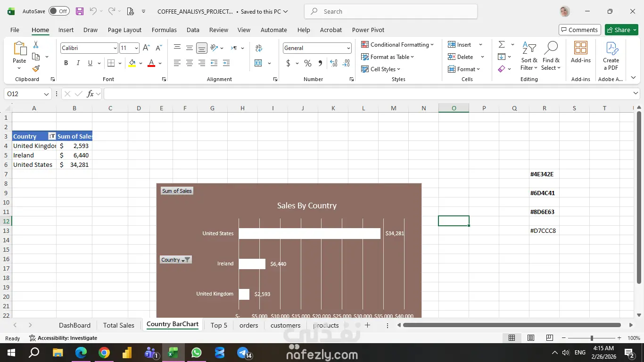
Task: Open the Country filter in pivot table header
Action: click(x=52, y=136)
